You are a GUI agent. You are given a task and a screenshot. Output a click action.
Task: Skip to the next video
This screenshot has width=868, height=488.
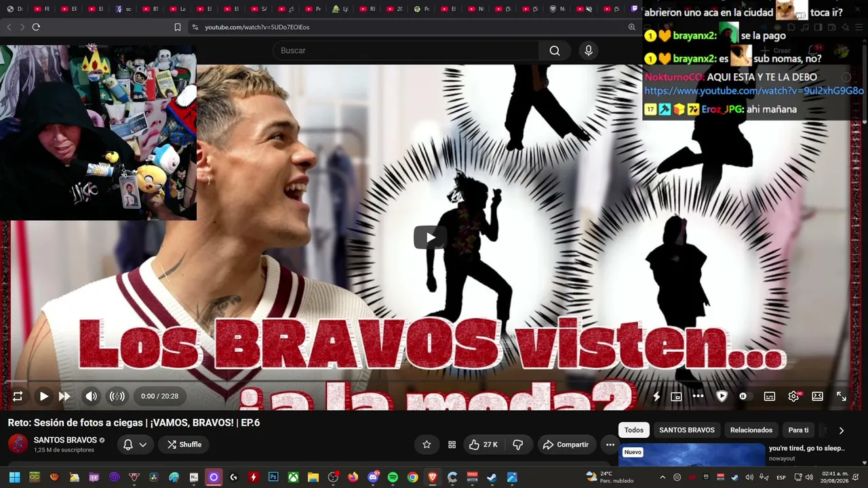click(64, 396)
